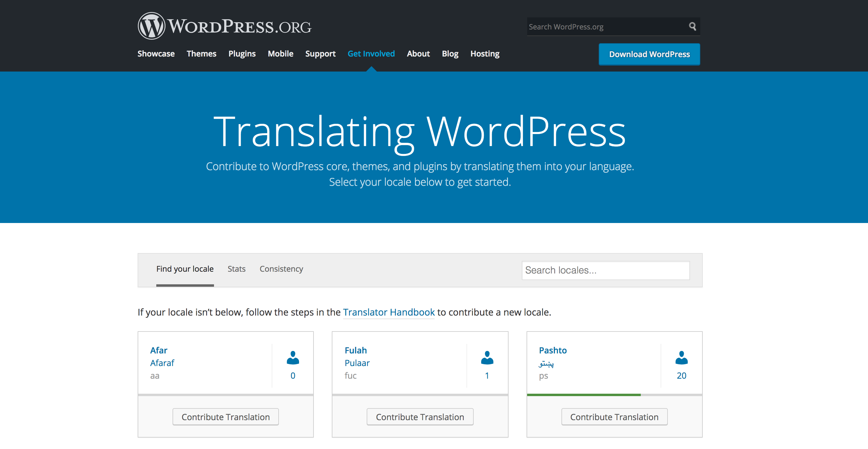Viewport: 868px width, 449px height.
Task: Click Contribute Translation for Afar
Action: (225, 417)
